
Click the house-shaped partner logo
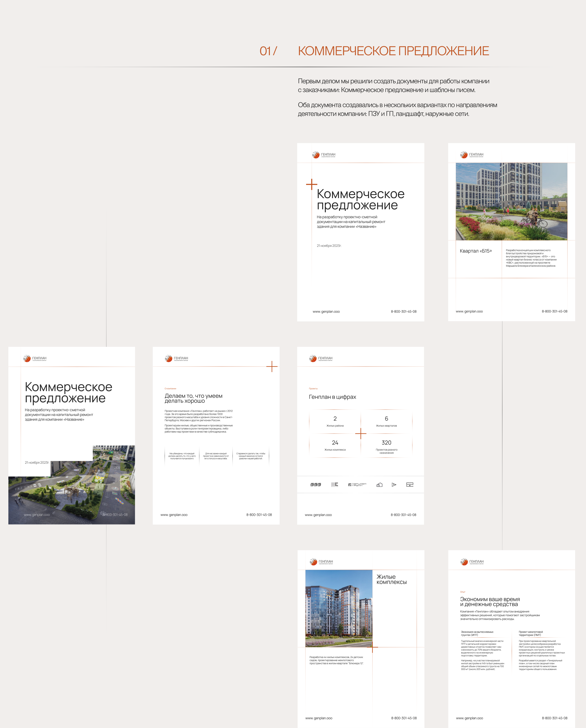[x=379, y=484]
